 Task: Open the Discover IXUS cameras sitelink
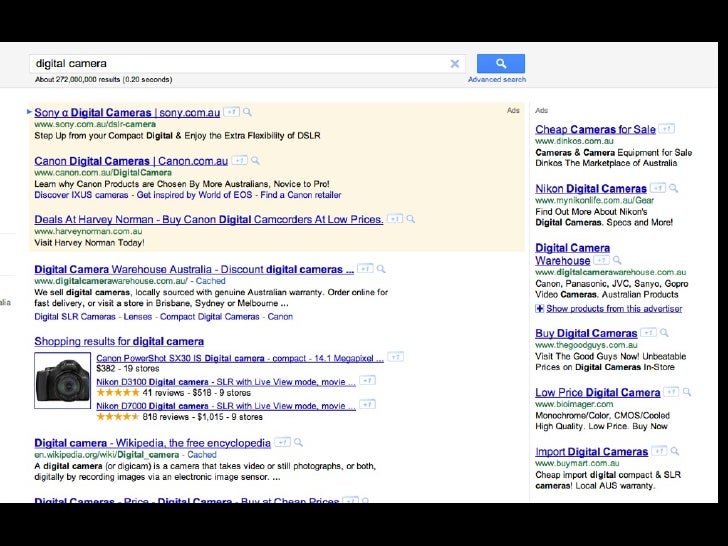pyautogui.click(x=81, y=195)
